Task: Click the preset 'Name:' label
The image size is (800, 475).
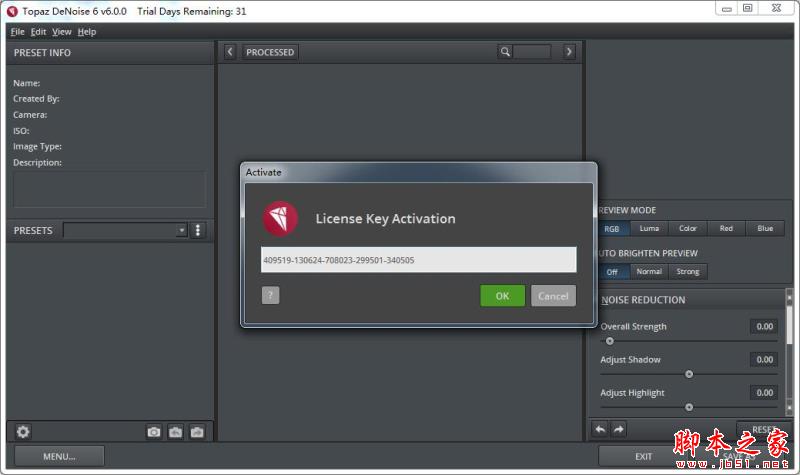Action: point(27,83)
